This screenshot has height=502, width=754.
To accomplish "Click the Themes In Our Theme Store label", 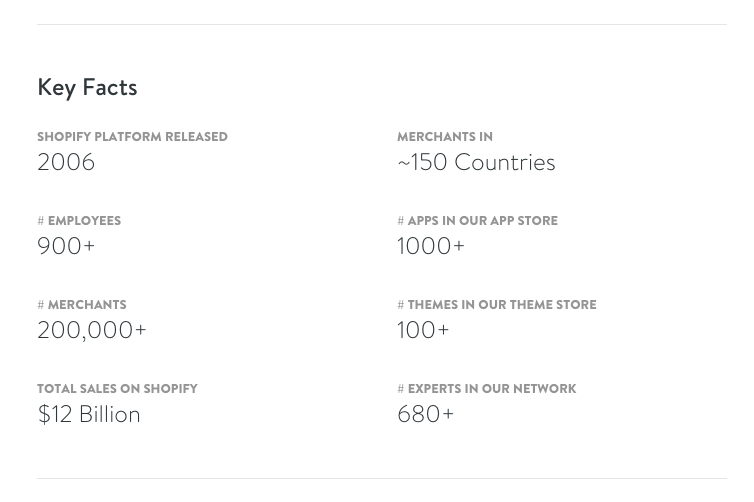I will click(x=502, y=305).
